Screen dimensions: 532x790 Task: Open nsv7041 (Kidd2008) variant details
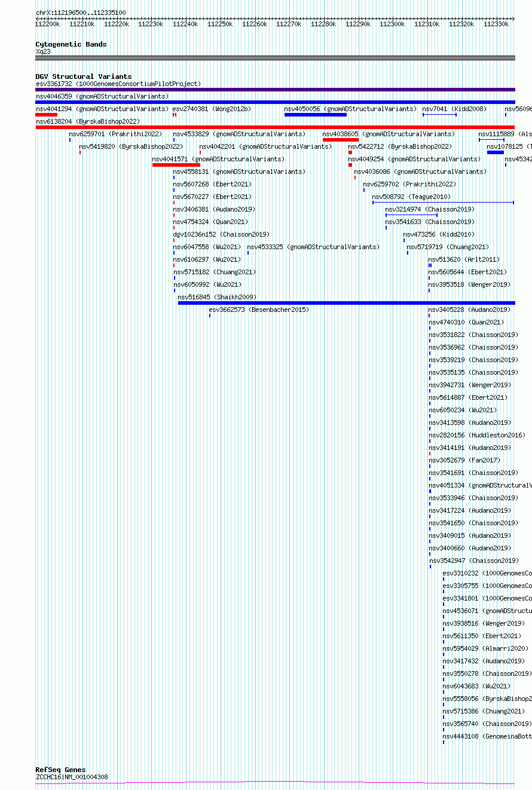point(455,109)
